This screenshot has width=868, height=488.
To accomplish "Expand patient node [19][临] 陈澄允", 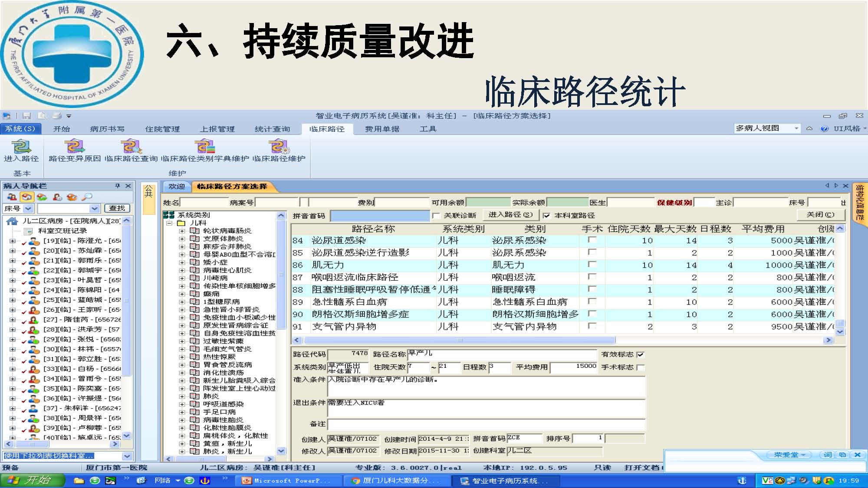I will [12, 241].
